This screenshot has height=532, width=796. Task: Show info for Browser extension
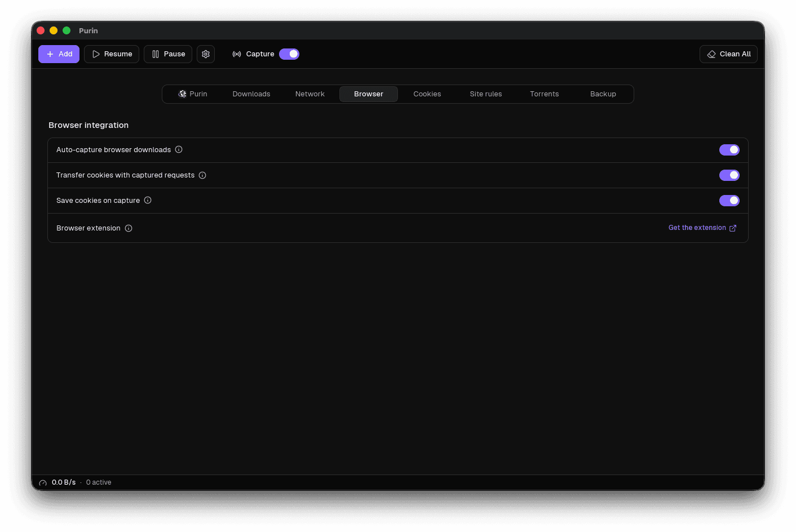click(x=129, y=228)
